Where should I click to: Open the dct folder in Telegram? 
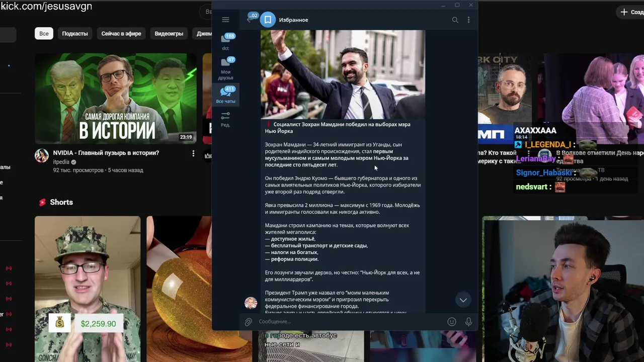coord(225,42)
